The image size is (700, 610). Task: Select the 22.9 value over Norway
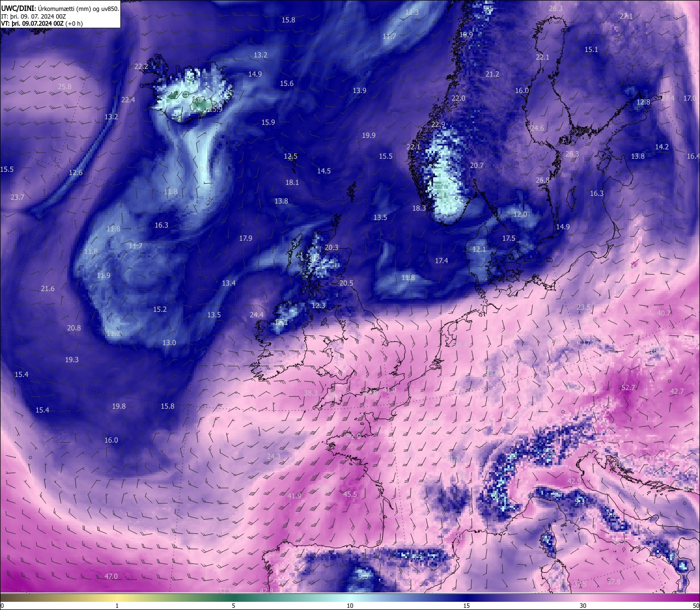[x=438, y=125]
